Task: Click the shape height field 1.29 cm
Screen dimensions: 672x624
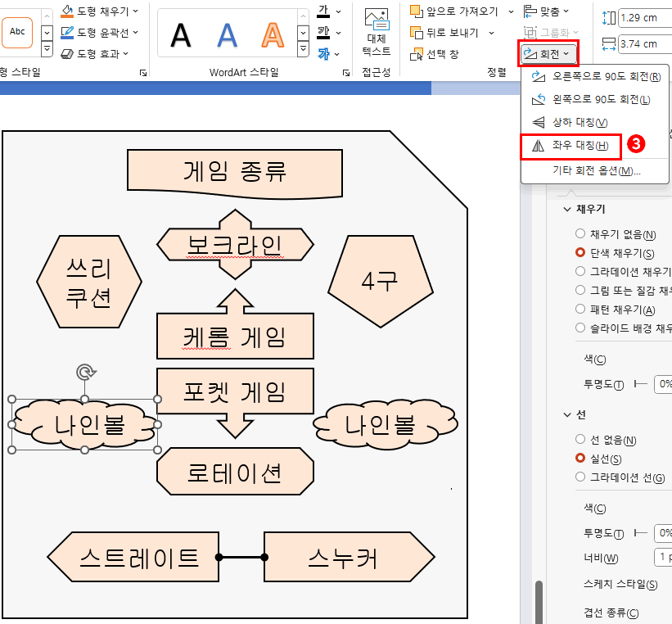Action: tap(645, 18)
